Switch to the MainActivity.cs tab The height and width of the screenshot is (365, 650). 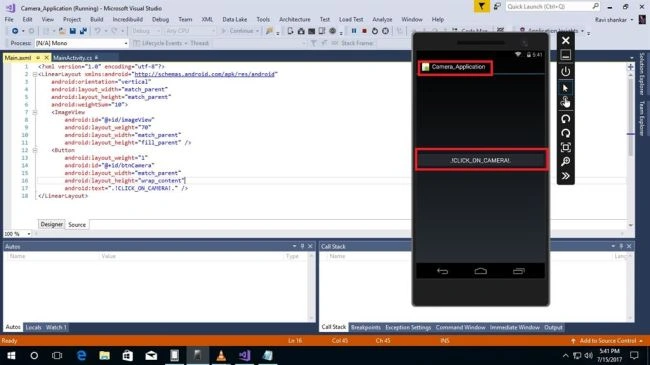tap(73, 58)
